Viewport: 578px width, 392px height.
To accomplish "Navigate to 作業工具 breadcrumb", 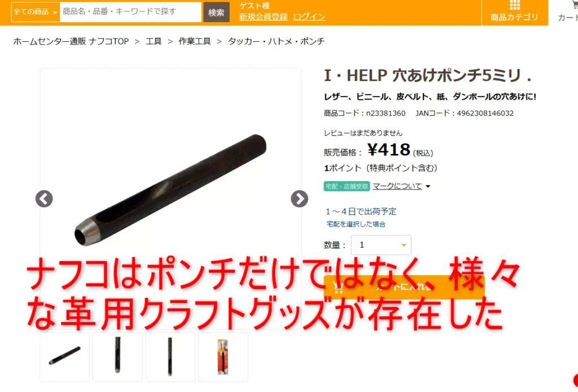I will click(x=195, y=41).
